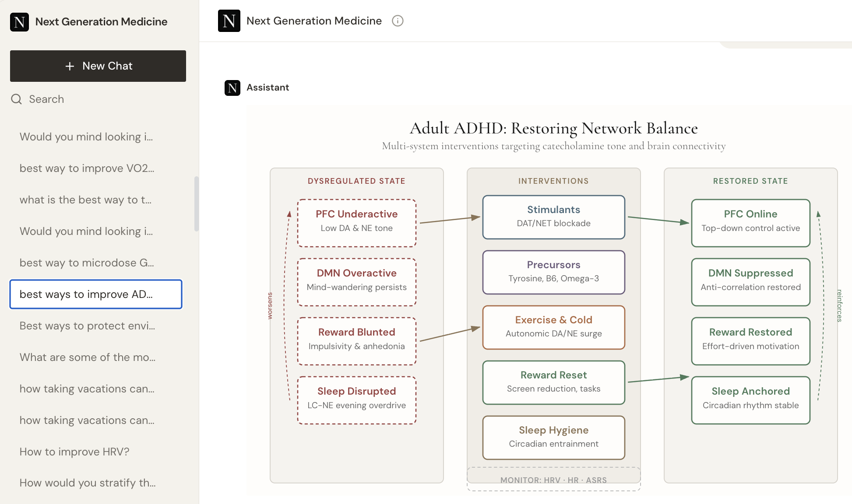This screenshot has height=504, width=852.
Task: Open the info icon beside the title
Action: [398, 21]
